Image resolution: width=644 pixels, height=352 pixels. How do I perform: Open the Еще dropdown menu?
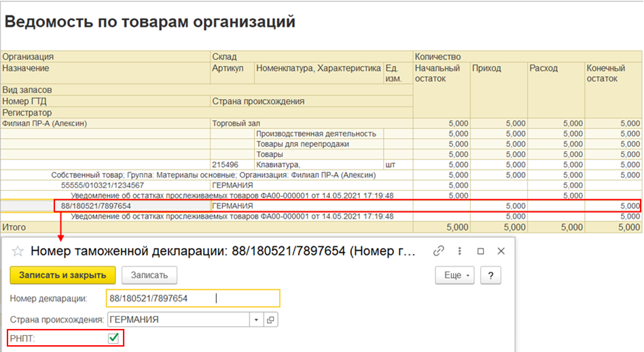[x=454, y=275]
